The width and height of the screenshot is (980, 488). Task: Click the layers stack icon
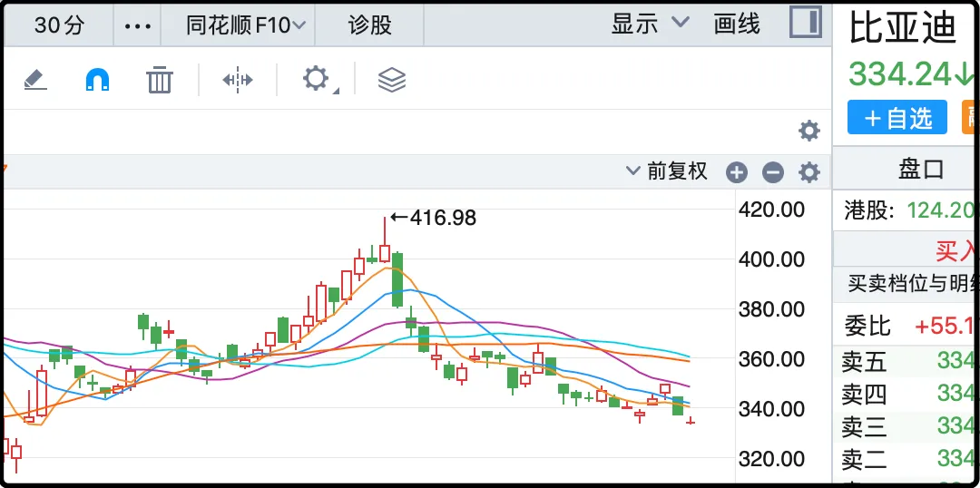(391, 80)
